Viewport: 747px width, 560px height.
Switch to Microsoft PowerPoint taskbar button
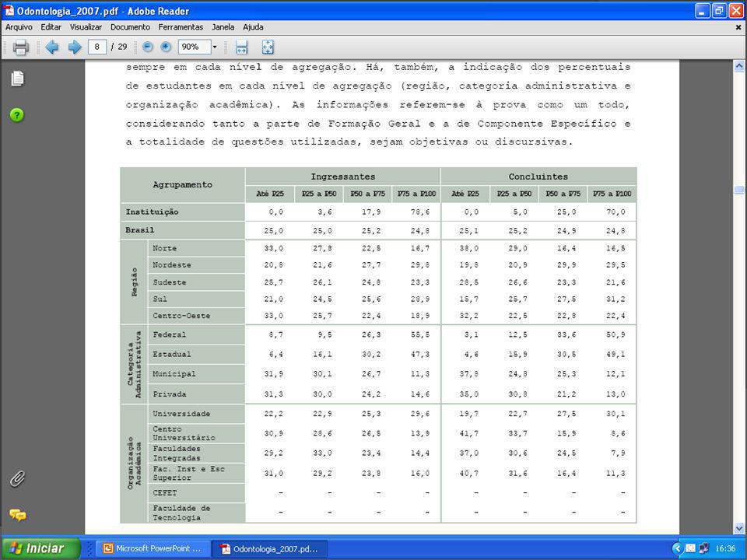pyautogui.click(x=153, y=548)
